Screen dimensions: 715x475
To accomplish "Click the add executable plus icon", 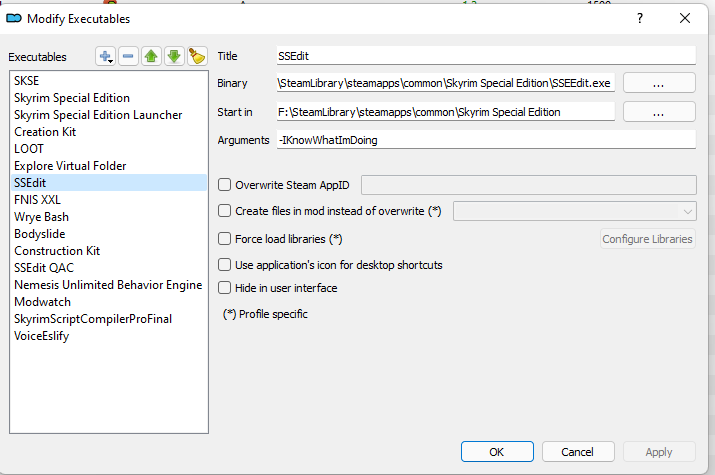I will click(x=105, y=57).
